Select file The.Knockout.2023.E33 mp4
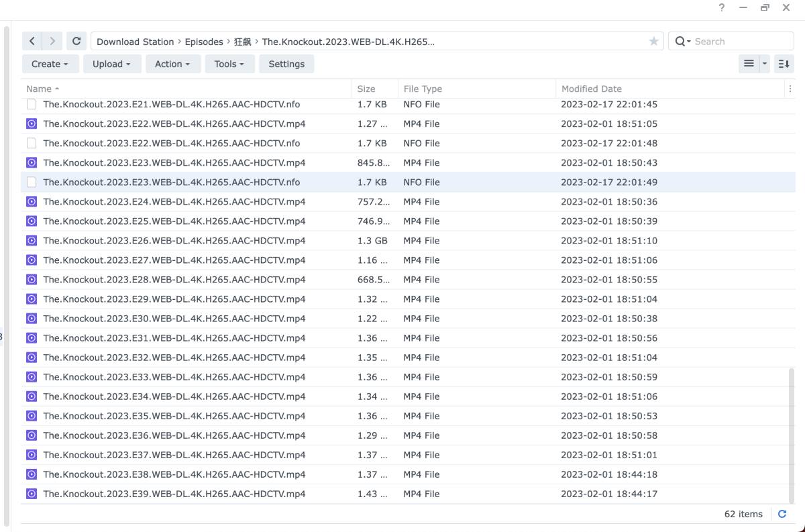Viewport: 805px width, 532px height. [409, 376]
